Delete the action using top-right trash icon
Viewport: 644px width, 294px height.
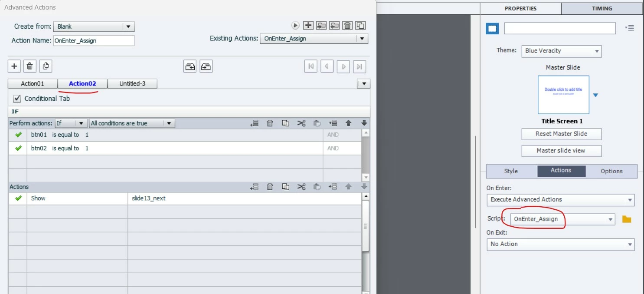(347, 25)
